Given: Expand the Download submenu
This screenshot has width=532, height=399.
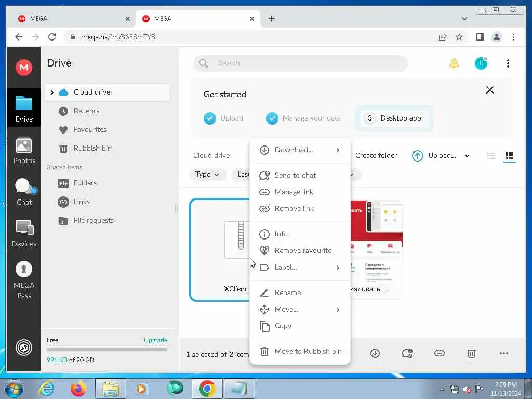Looking at the screenshot, I should [338, 150].
